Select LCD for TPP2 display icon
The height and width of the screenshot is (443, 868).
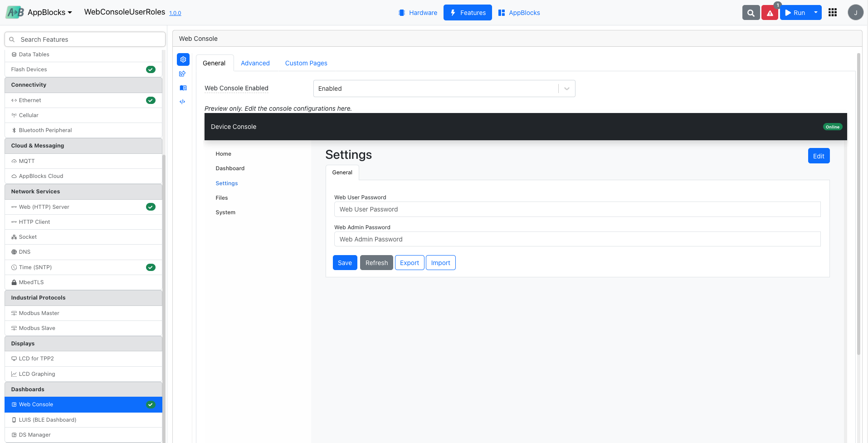[14, 359]
